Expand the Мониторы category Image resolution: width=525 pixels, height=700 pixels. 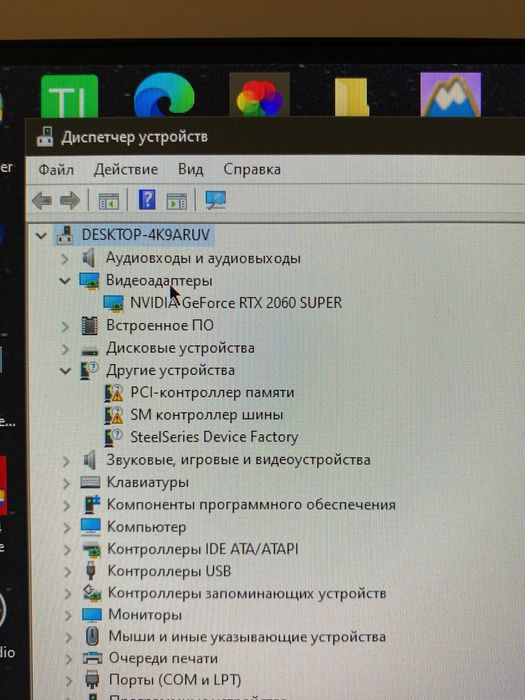click(x=68, y=616)
